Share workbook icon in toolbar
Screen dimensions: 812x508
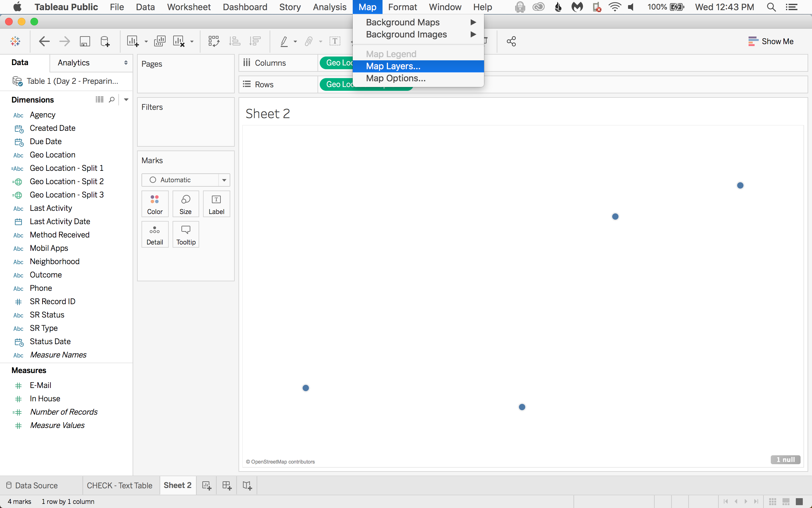[511, 41]
